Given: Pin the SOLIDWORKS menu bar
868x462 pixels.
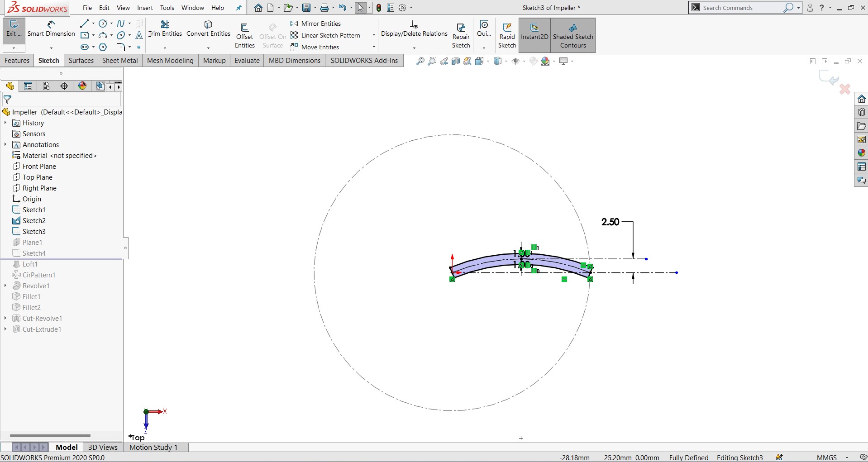Looking at the screenshot, I should [x=239, y=8].
